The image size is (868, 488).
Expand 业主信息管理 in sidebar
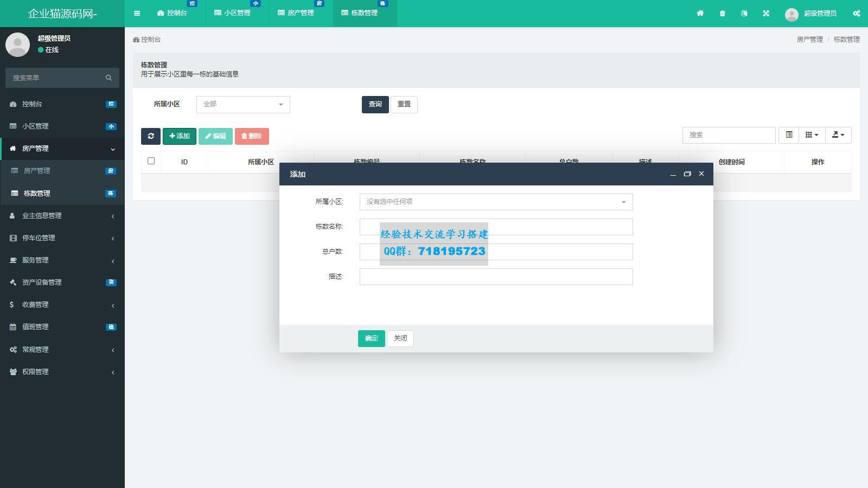point(62,216)
